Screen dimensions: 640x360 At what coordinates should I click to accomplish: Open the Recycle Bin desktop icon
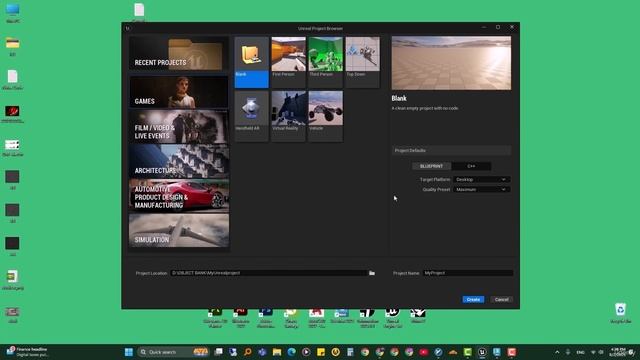[x=620, y=313]
